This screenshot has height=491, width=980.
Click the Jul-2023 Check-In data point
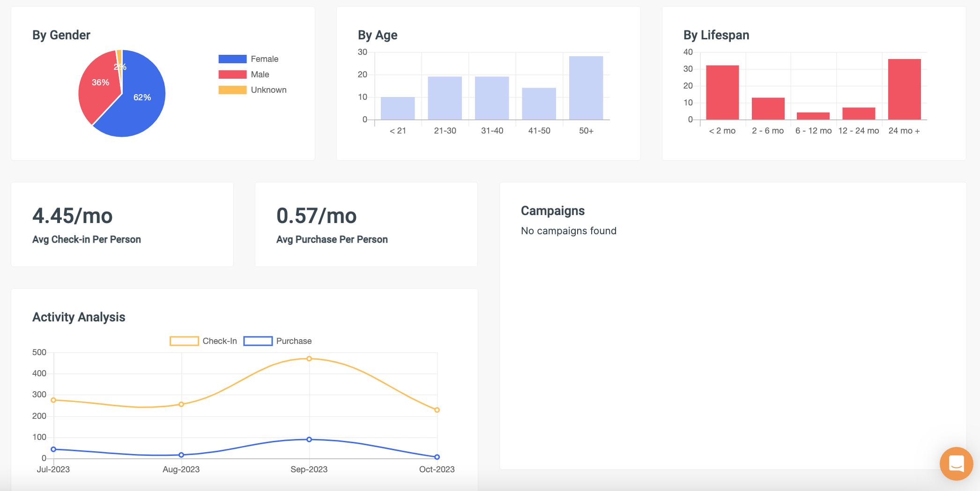point(53,400)
